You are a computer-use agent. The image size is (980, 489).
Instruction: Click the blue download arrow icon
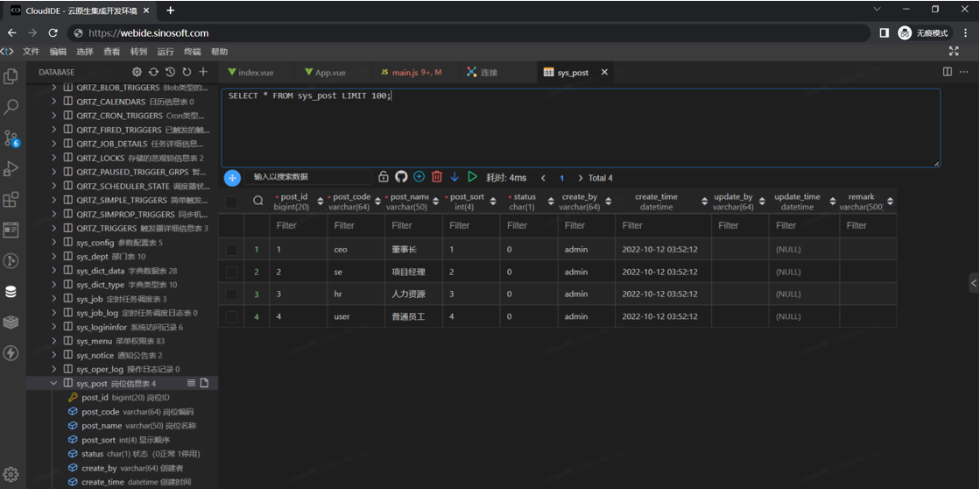click(x=455, y=177)
